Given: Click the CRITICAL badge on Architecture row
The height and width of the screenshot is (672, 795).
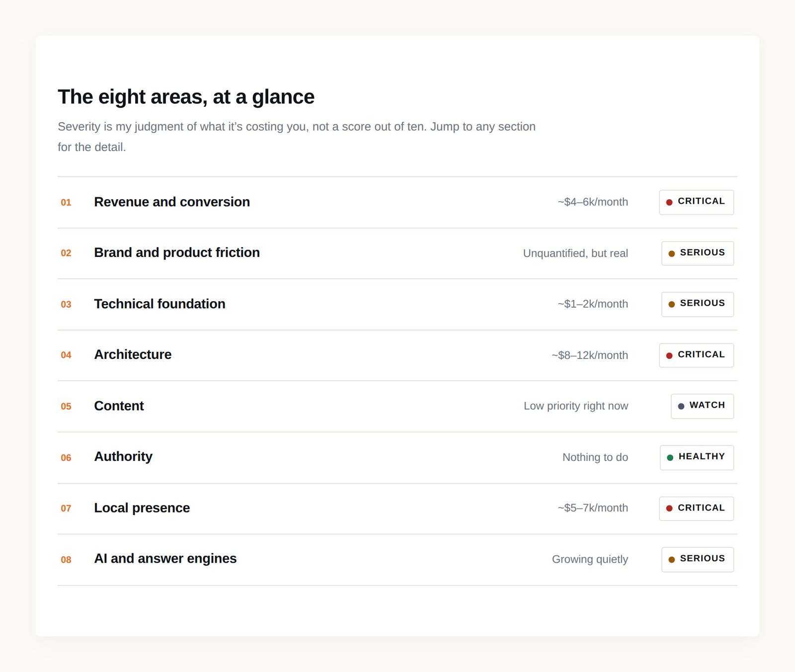Looking at the screenshot, I should click(696, 355).
